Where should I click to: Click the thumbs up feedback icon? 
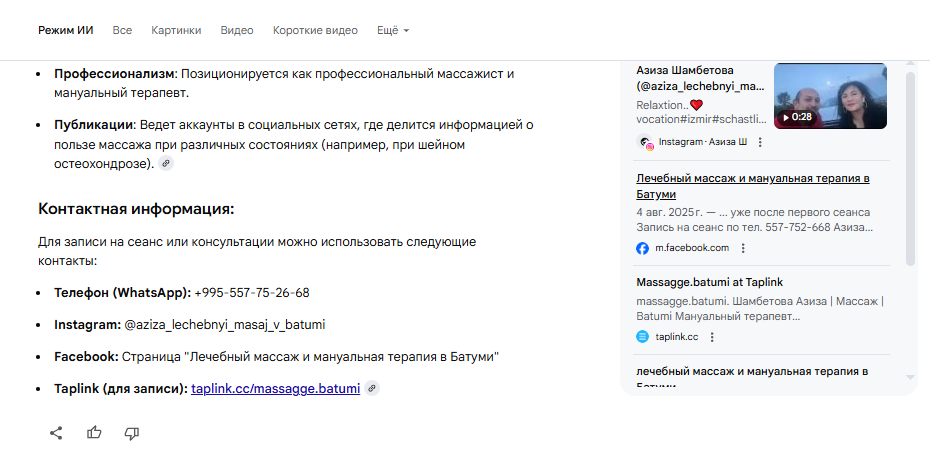point(94,433)
